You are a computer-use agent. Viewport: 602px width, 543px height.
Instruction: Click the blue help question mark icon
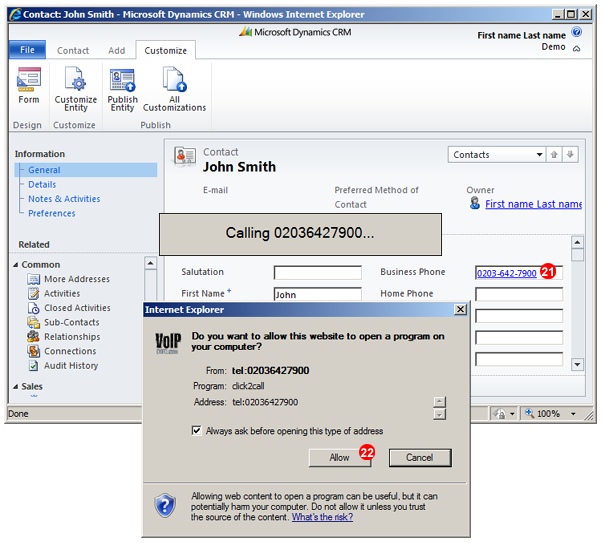[577, 34]
